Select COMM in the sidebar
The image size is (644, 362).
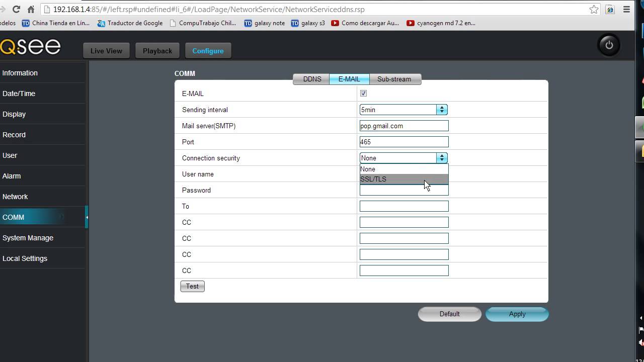pyautogui.click(x=43, y=217)
